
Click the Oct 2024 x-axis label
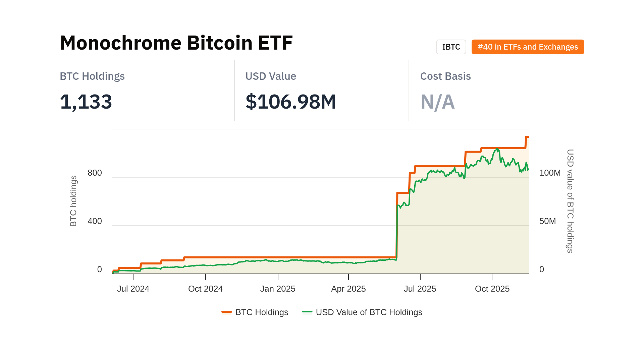point(205,289)
